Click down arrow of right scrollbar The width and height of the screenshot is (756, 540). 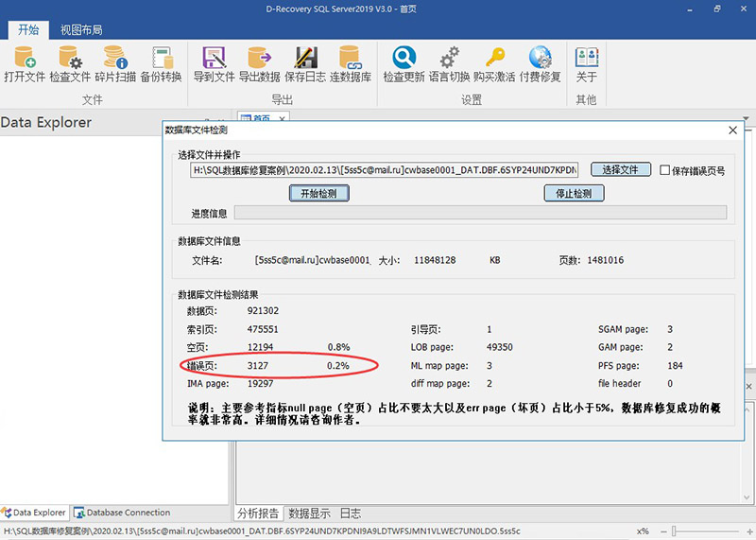click(x=747, y=497)
